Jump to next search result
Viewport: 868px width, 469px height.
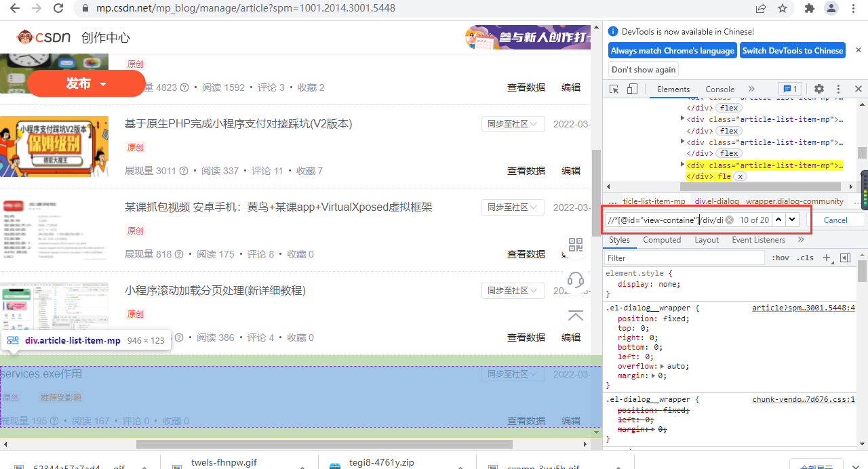[x=791, y=220]
